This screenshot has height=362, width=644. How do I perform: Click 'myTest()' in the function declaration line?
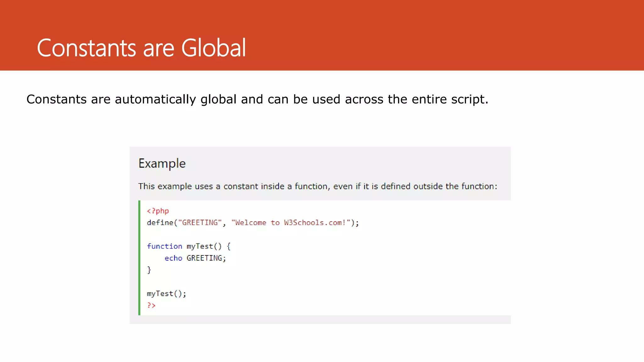pos(204,246)
